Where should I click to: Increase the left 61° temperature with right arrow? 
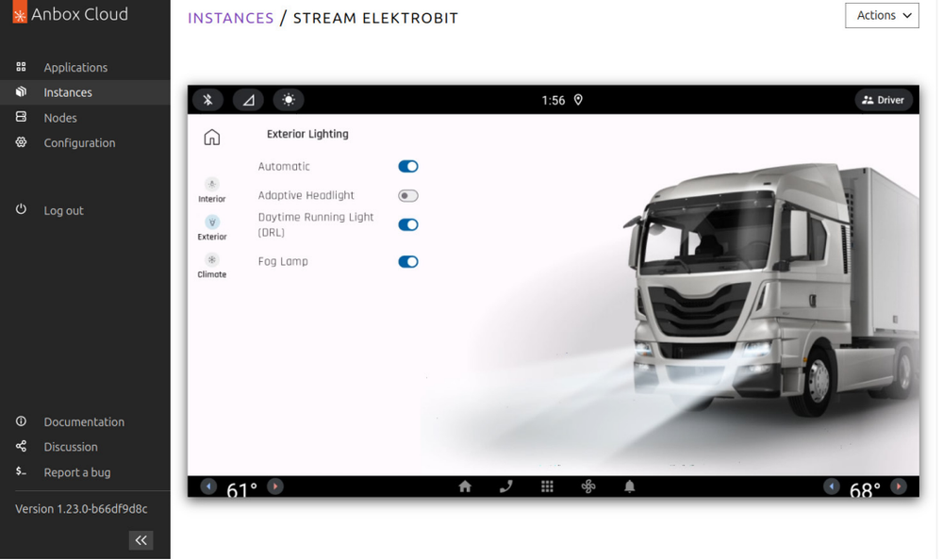[275, 486]
